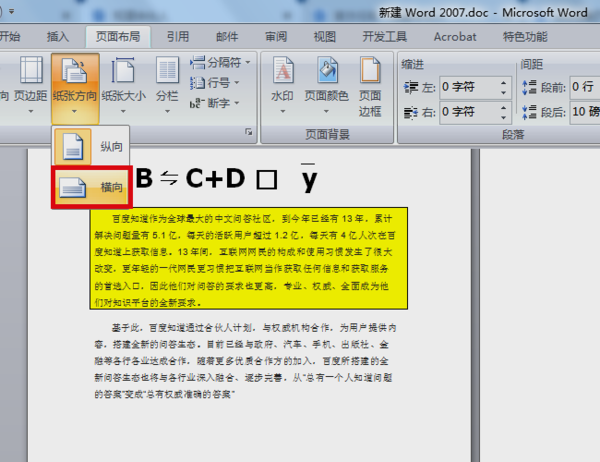Open the 分栏 columns menu
Image resolution: width=600 pixels, height=462 pixels.
(167, 85)
